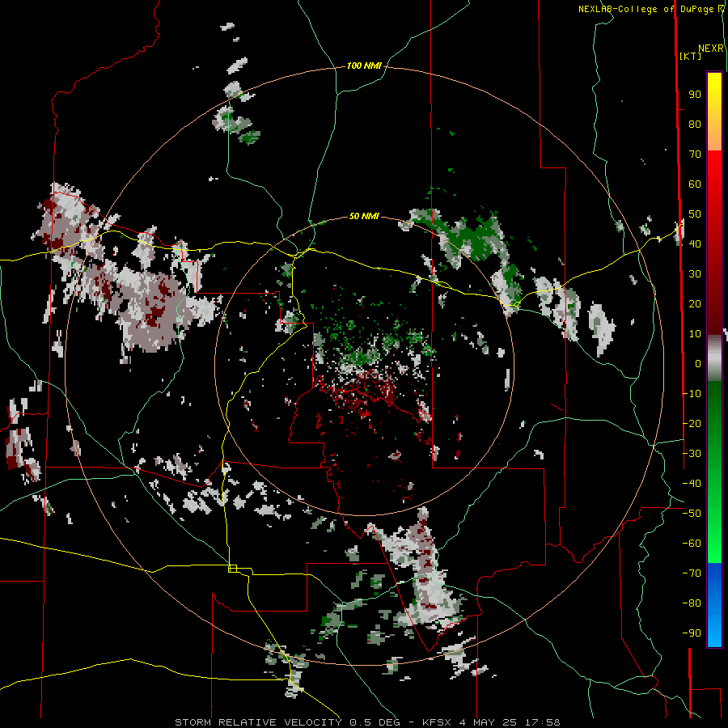
Task: Select the -60 scale label
Action: click(692, 544)
